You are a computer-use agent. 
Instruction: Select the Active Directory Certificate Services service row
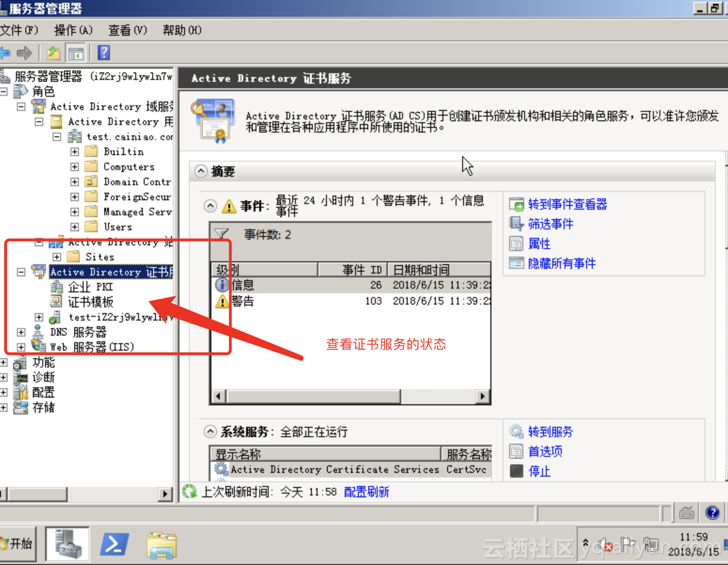pos(351,469)
